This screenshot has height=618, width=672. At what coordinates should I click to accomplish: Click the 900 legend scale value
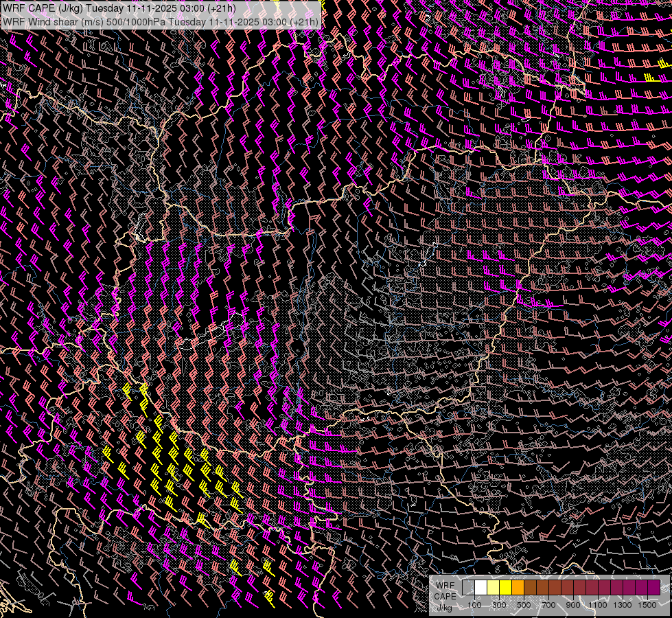pos(573,605)
